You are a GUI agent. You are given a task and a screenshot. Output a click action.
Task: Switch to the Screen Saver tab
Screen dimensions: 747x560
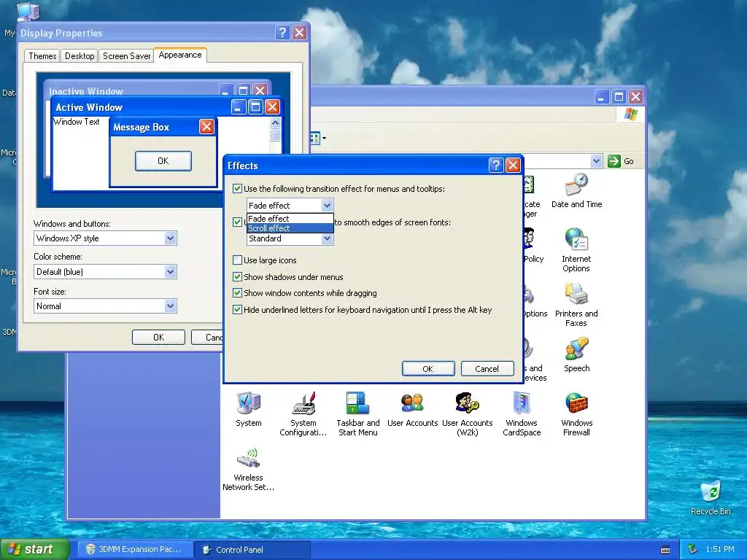pyautogui.click(x=126, y=56)
